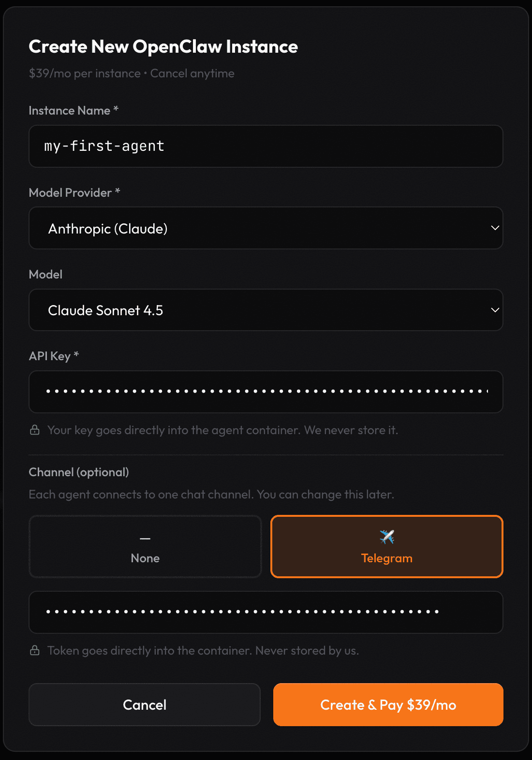Viewport: 532px width, 760px height.
Task: Click the my-first-agent instance name field
Action: click(x=266, y=146)
